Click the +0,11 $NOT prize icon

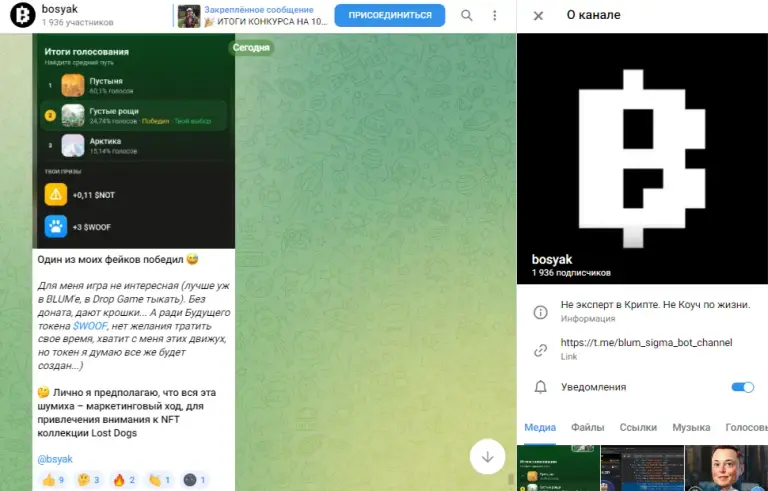coord(56,195)
